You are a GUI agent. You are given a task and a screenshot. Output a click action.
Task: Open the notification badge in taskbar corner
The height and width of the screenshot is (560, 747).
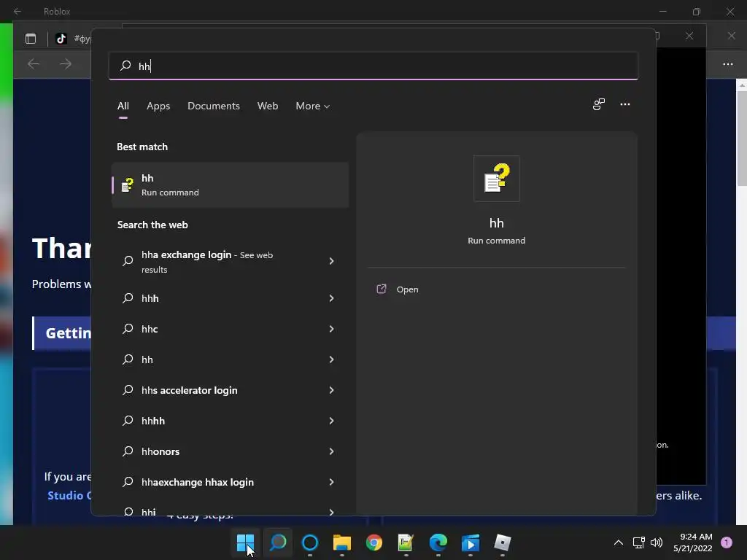pyautogui.click(x=727, y=542)
